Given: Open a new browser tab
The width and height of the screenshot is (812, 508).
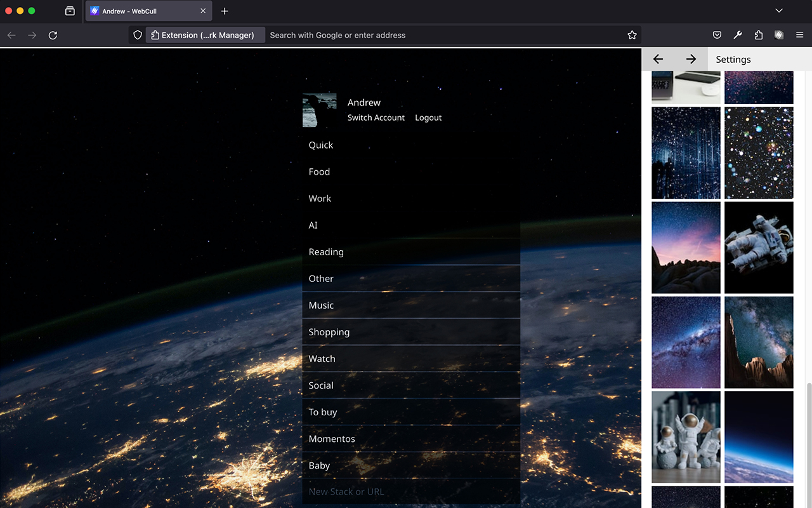Looking at the screenshot, I should [x=225, y=11].
